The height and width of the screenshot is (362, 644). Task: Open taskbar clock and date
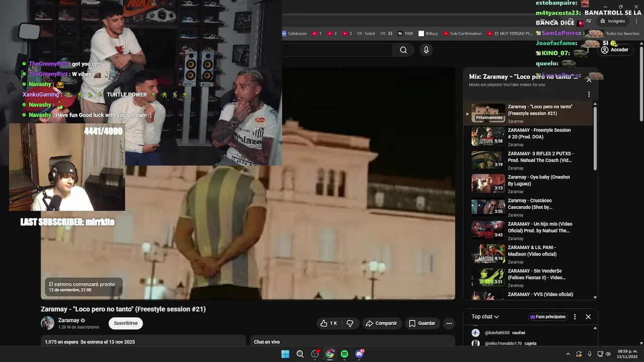click(627, 354)
